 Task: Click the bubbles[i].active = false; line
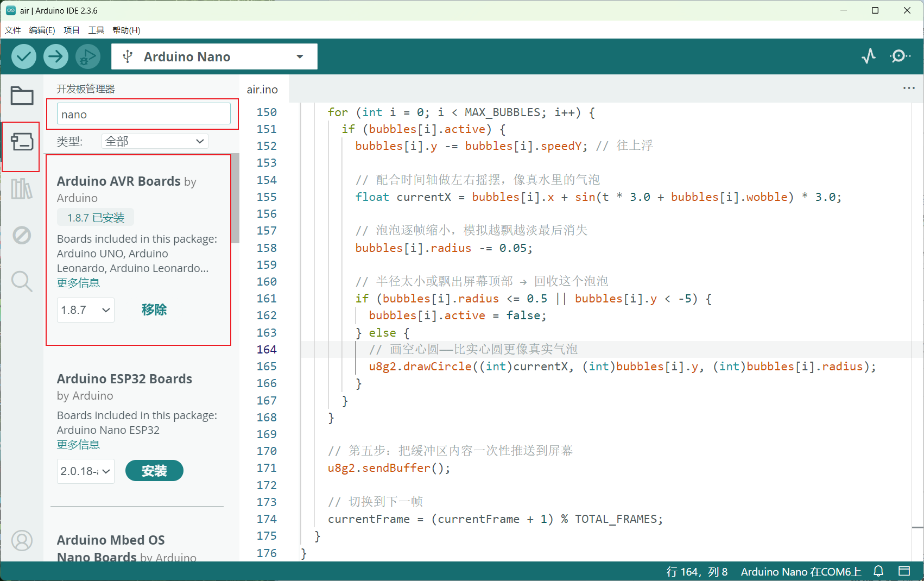457,315
